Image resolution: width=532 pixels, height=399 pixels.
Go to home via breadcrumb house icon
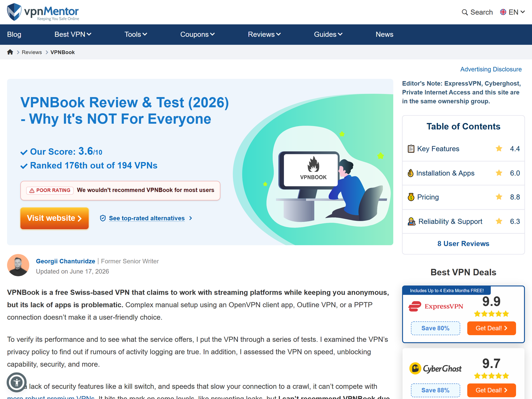point(10,52)
